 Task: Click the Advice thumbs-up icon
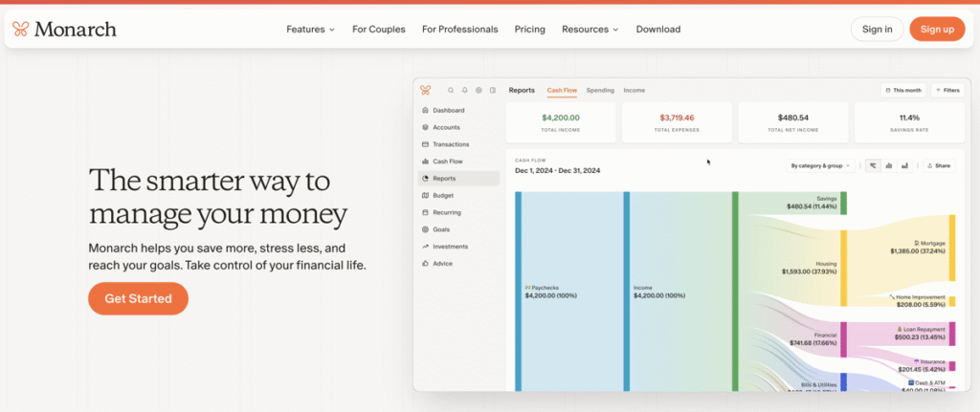tap(425, 264)
